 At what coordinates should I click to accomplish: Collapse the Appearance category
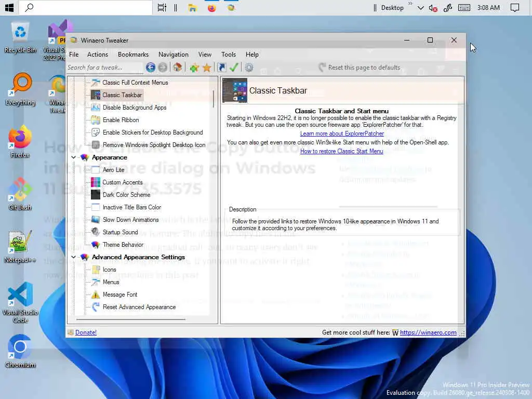pos(74,157)
